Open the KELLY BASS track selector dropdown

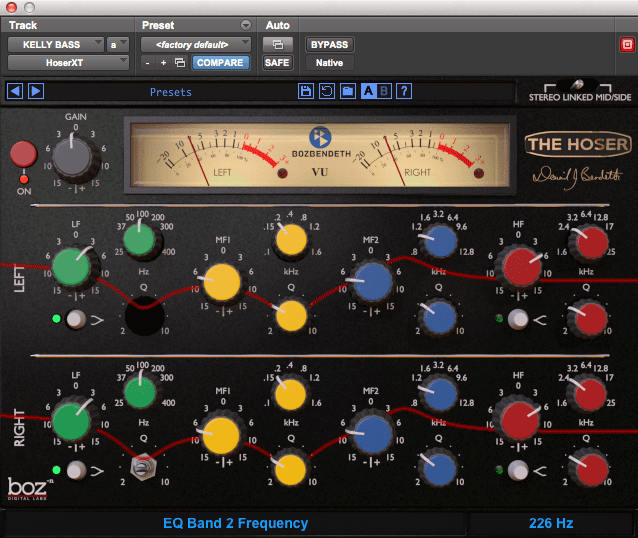pyautogui.click(x=56, y=44)
